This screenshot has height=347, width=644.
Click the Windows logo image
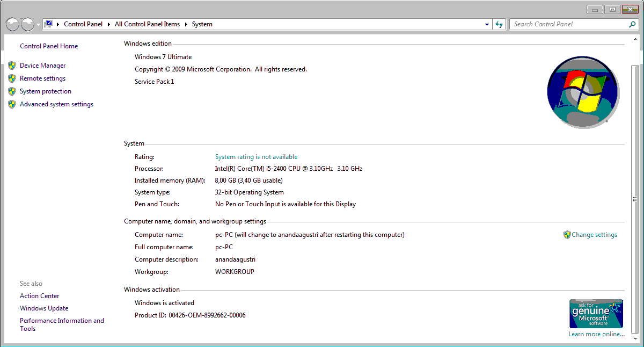(x=583, y=92)
